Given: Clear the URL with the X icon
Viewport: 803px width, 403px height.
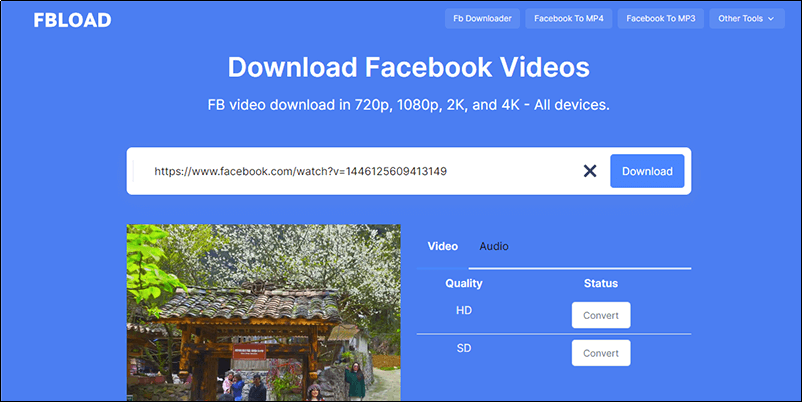Looking at the screenshot, I should pyautogui.click(x=590, y=171).
